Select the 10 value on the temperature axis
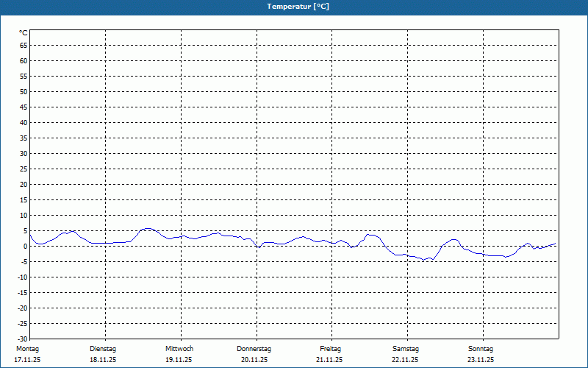The image size is (588, 368). pos(24,216)
